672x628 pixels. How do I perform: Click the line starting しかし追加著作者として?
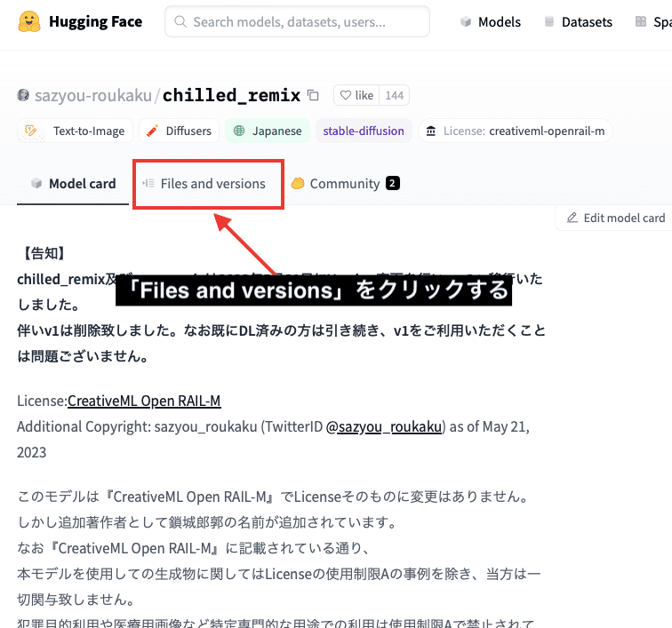click(207, 522)
